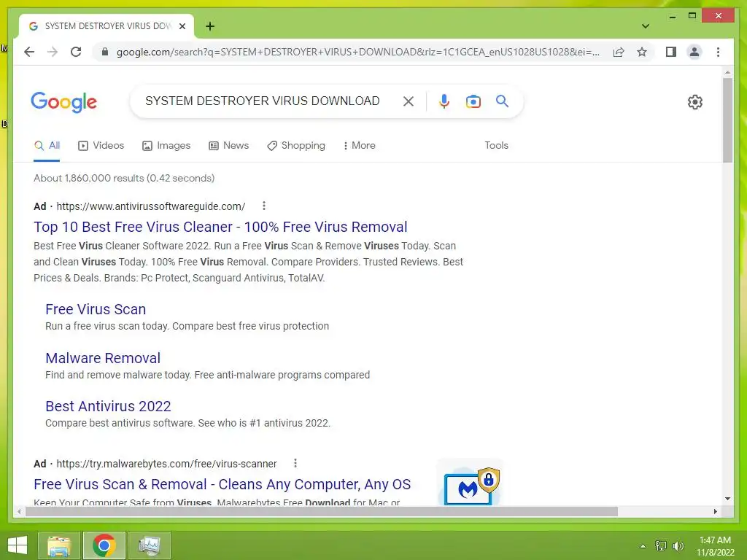Open a new tab with plus button
Viewport: 747px width, 560px height.
209,26
